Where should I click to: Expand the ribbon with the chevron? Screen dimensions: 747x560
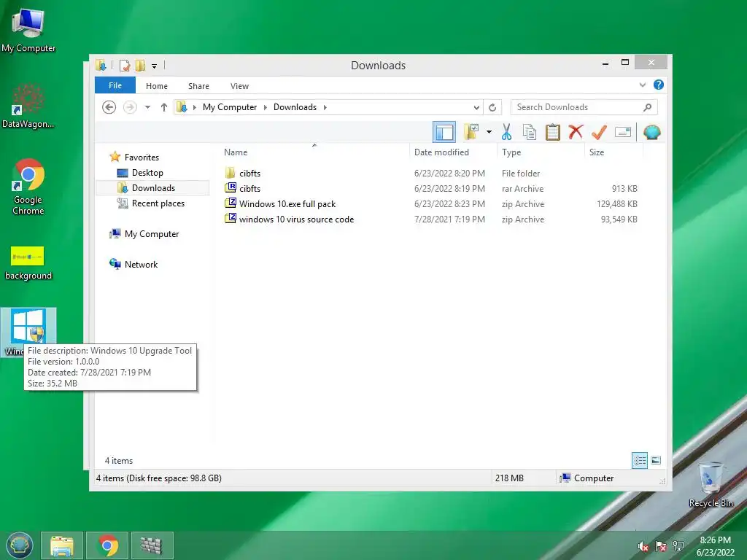(642, 85)
